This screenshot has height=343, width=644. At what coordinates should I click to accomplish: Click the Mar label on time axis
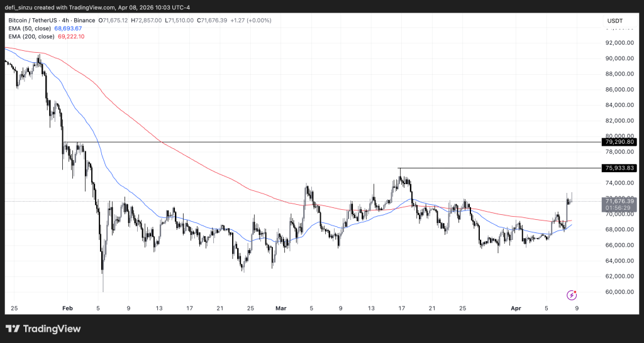click(280, 308)
